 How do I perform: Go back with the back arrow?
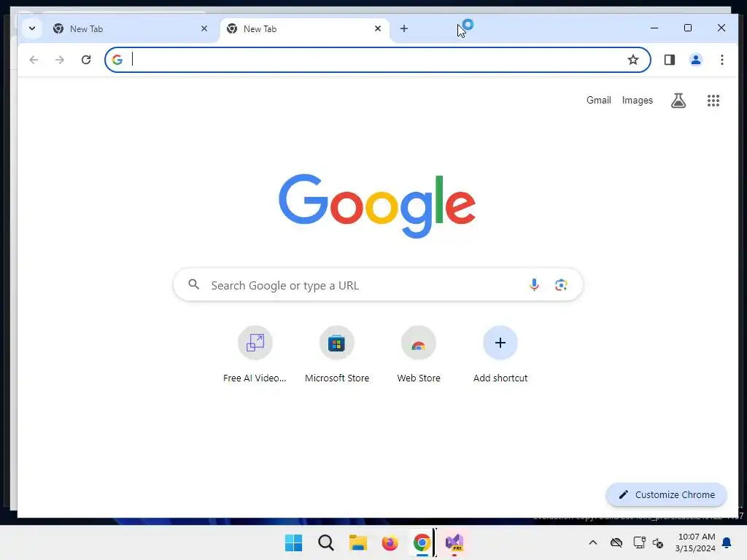[34, 60]
